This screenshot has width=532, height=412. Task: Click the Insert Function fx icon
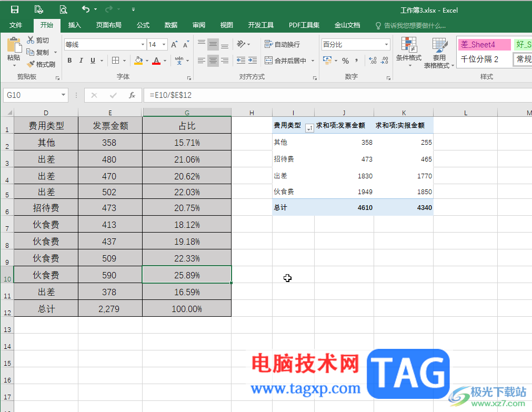(x=132, y=95)
